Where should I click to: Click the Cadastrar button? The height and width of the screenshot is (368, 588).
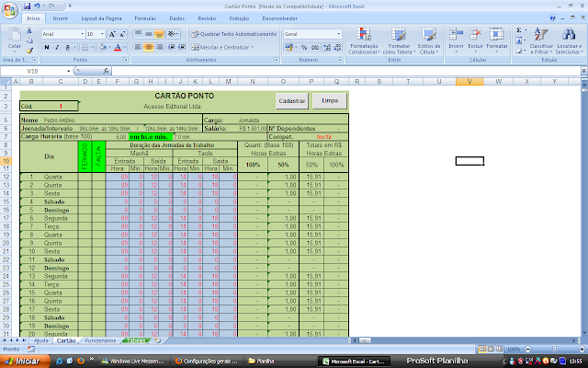(292, 101)
